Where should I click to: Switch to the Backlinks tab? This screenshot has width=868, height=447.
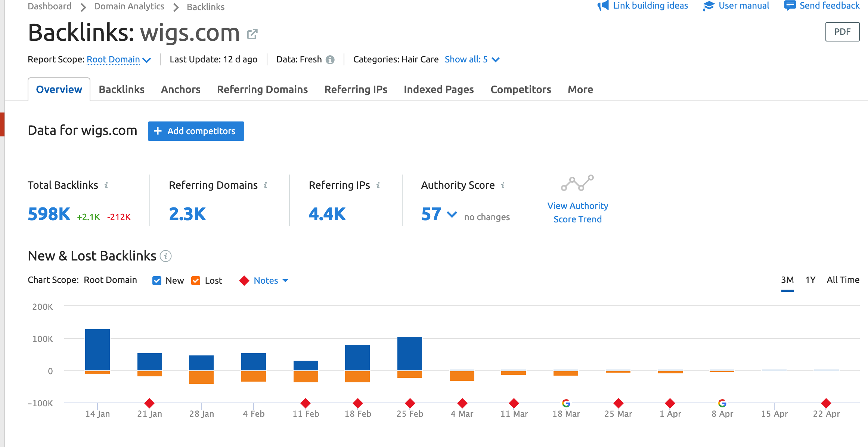click(x=121, y=90)
